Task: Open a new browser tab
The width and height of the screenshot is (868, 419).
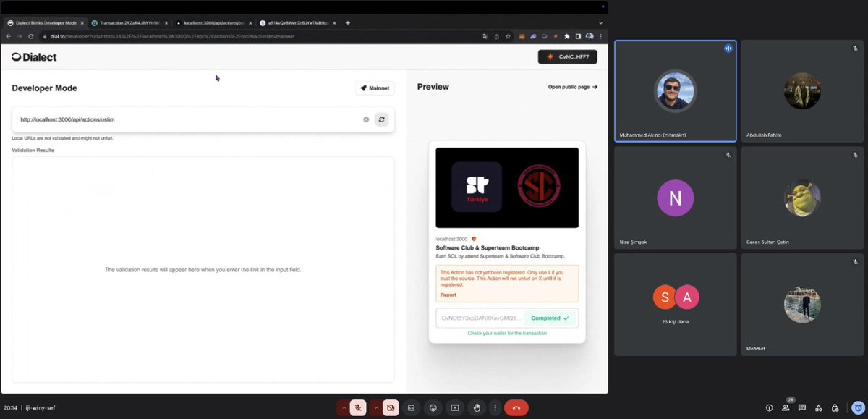Action: click(348, 22)
